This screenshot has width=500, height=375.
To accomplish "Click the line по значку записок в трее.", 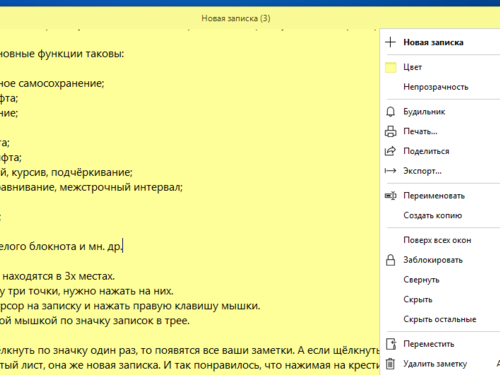I will click(x=95, y=321).
